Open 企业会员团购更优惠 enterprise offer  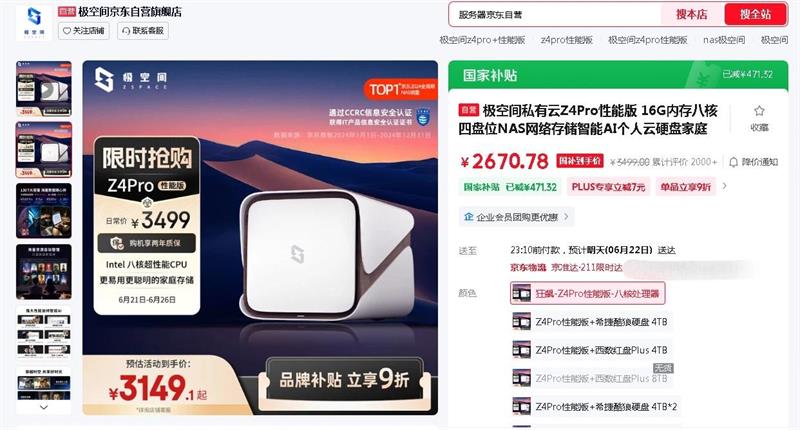pyautogui.click(x=516, y=217)
